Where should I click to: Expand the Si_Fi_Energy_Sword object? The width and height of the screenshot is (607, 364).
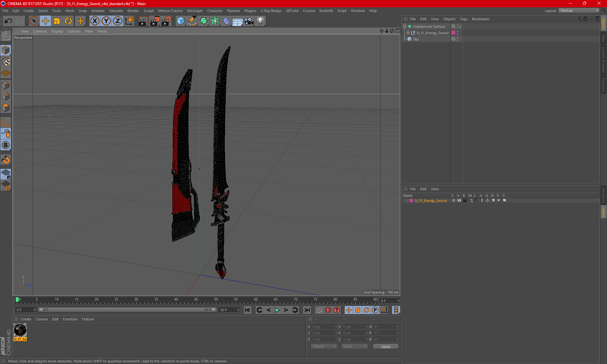(408, 33)
